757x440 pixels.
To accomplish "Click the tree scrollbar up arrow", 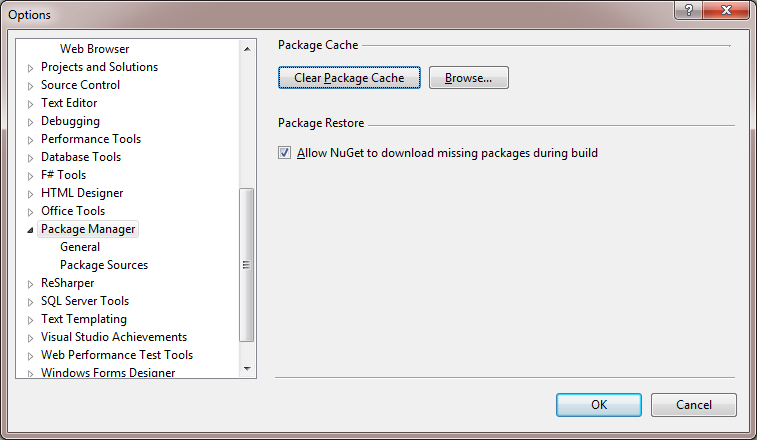I will click(247, 49).
